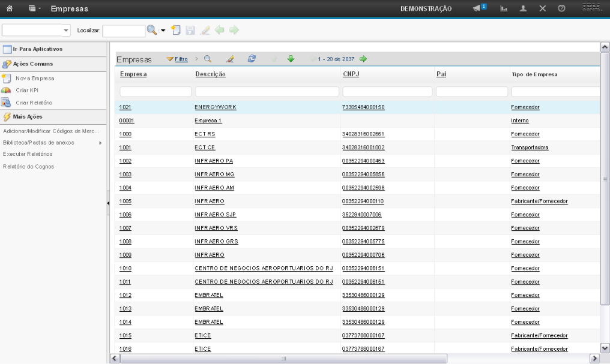This screenshot has height=364, width=610.
Task: Click the refresh icon in table toolbar
Action: [252, 59]
